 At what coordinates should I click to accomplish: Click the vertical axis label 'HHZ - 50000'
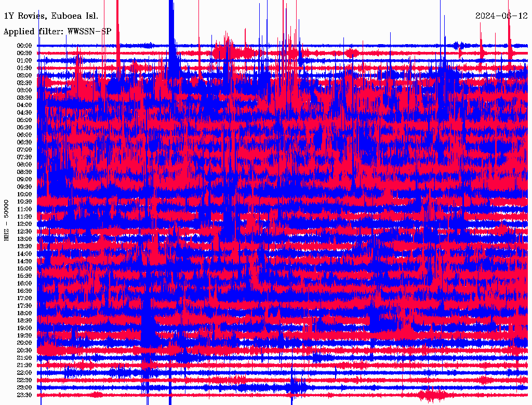coord(6,221)
